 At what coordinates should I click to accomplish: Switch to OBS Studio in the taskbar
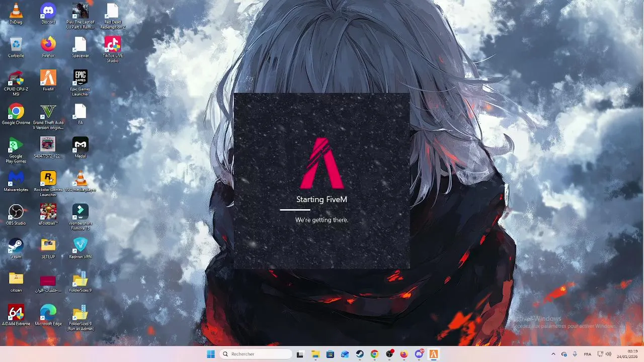pos(389,354)
